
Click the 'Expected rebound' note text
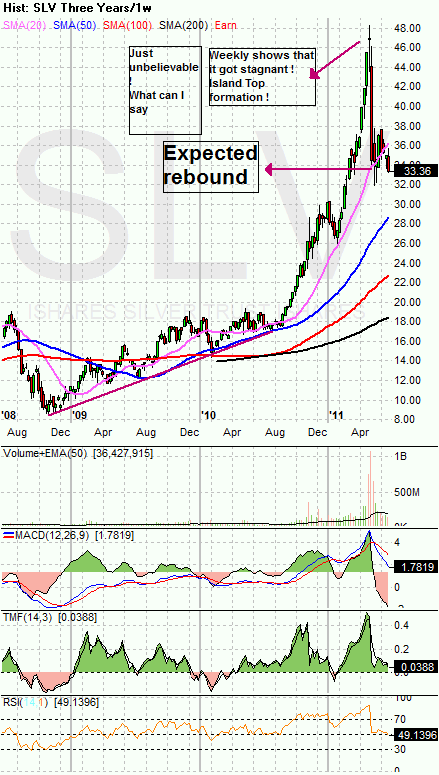211,165
